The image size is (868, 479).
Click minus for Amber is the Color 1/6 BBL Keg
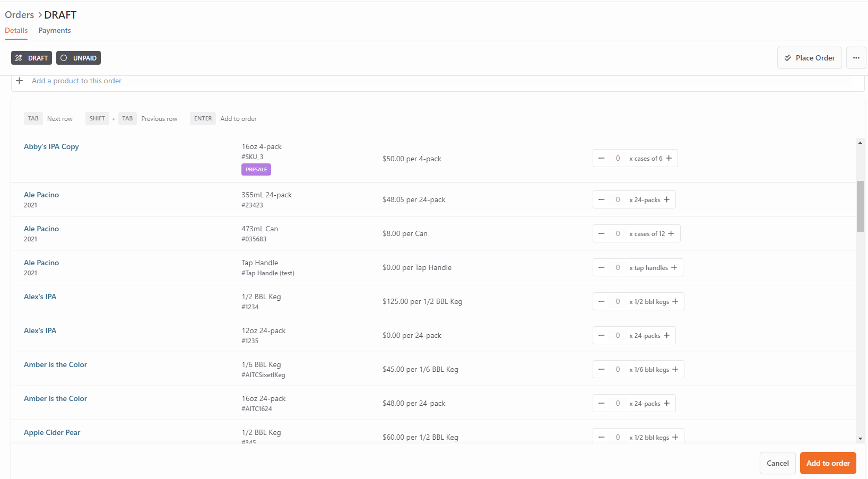click(602, 369)
